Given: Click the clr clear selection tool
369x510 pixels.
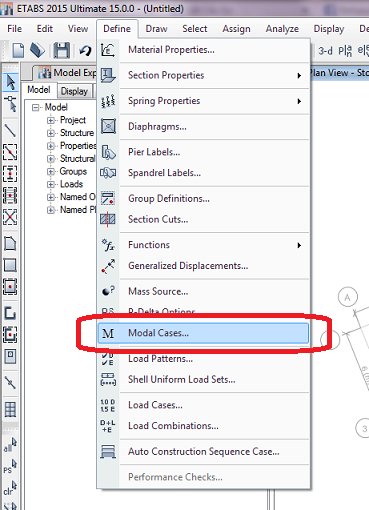Looking at the screenshot, I should pos(10,488).
